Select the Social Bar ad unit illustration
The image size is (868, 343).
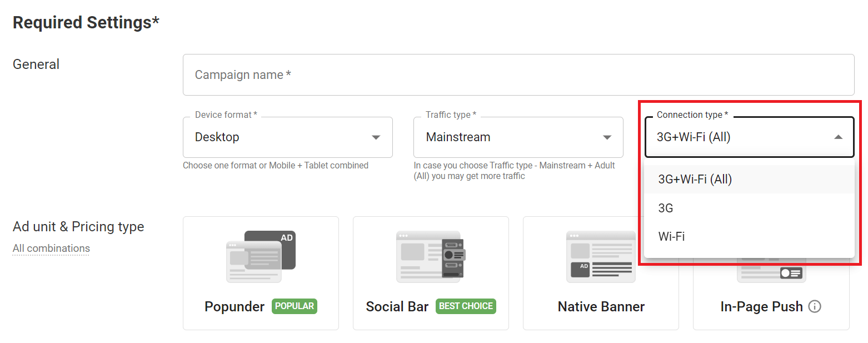tap(431, 255)
